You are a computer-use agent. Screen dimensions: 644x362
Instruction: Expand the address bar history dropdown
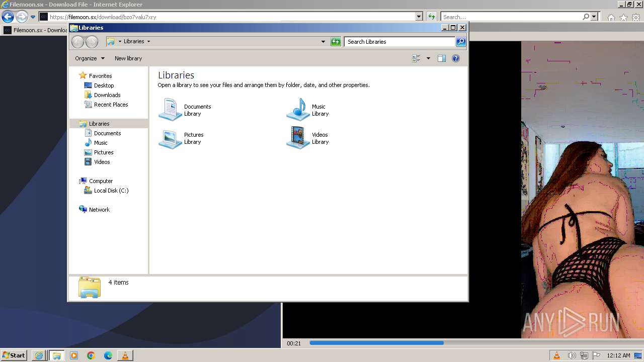tap(323, 42)
